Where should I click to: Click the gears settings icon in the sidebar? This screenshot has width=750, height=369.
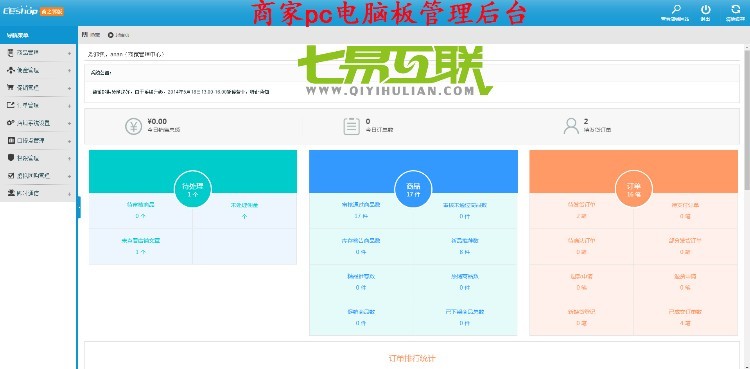(x=11, y=123)
